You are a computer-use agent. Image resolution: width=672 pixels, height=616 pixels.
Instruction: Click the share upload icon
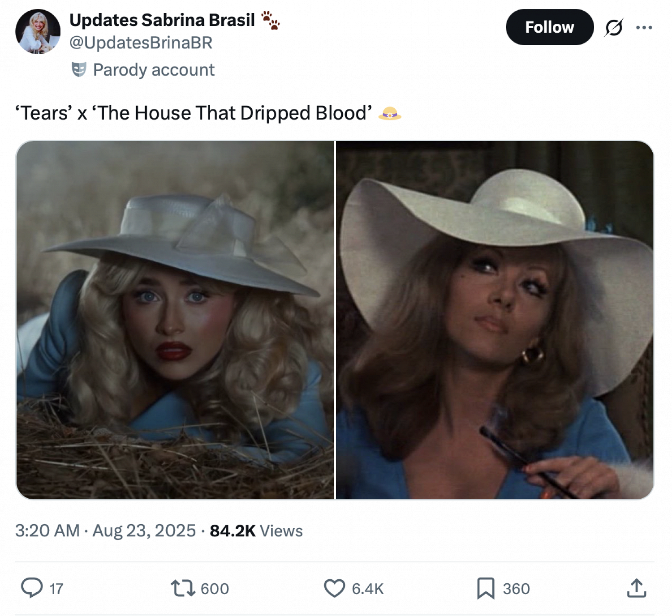click(636, 588)
